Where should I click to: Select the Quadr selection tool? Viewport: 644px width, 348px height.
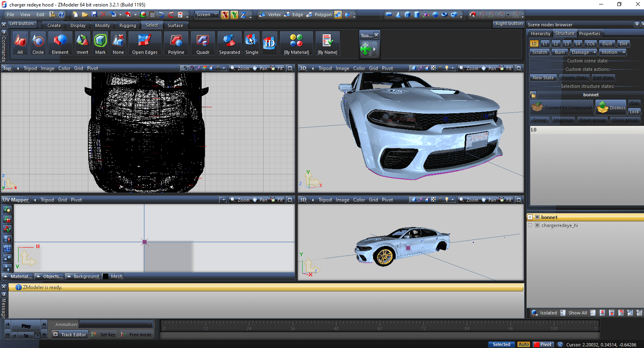tap(203, 44)
